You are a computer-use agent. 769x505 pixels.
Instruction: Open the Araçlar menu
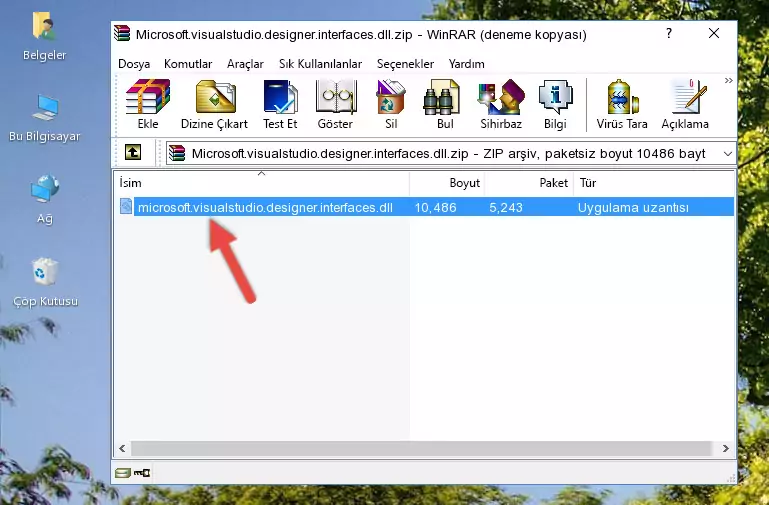pos(245,64)
